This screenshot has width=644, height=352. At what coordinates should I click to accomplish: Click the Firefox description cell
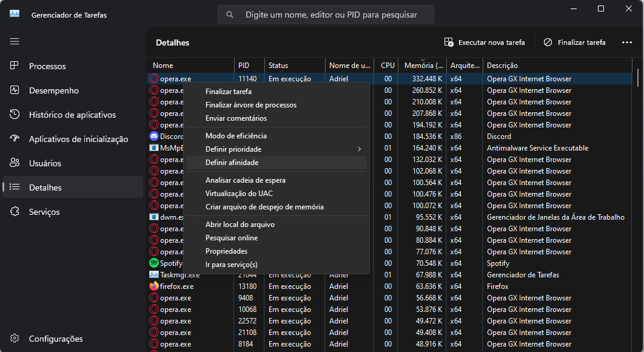[x=497, y=286]
